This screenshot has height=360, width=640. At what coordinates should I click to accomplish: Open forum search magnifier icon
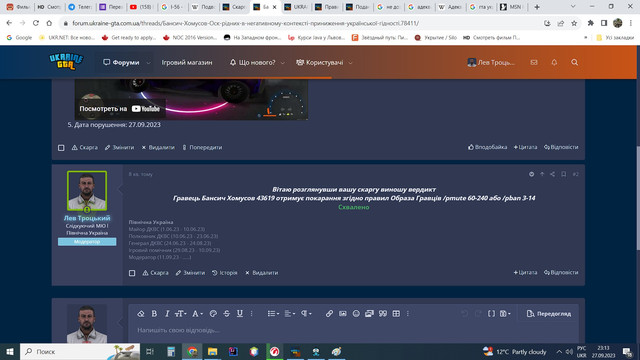[x=574, y=62]
